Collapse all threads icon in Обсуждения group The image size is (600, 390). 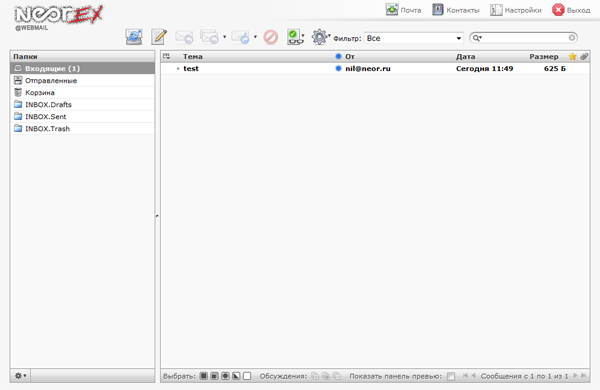[337, 376]
